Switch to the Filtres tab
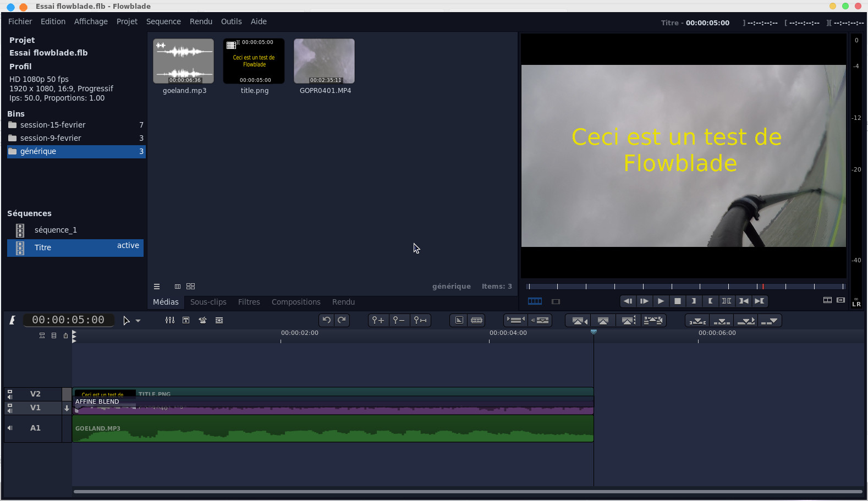868x501 pixels. pyautogui.click(x=249, y=302)
